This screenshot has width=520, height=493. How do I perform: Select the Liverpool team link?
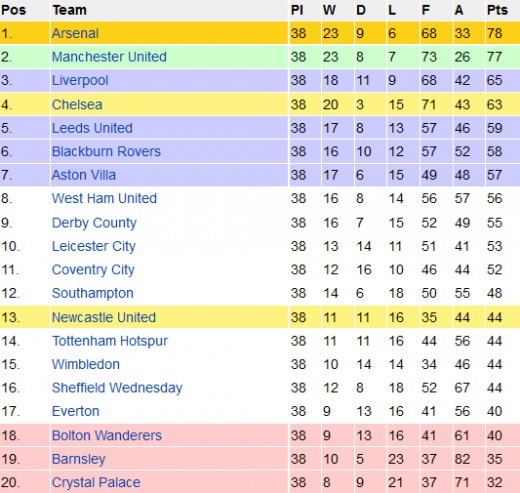80,81
